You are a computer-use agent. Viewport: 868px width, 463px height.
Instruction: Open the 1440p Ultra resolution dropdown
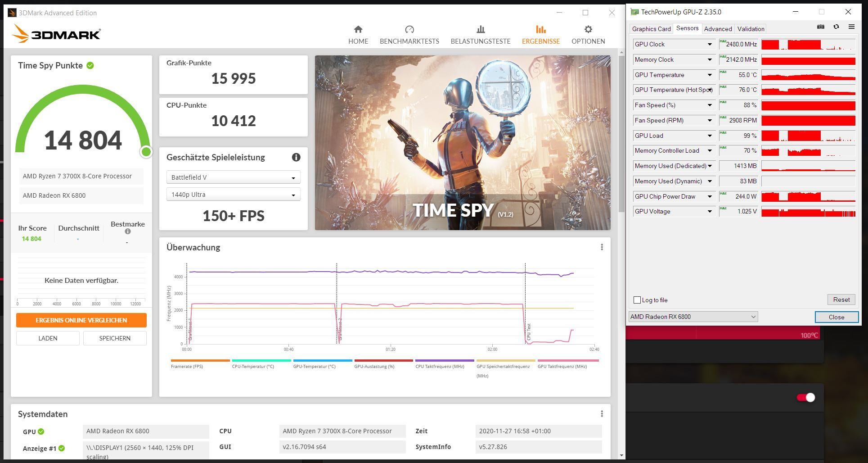tap(233, 195)
